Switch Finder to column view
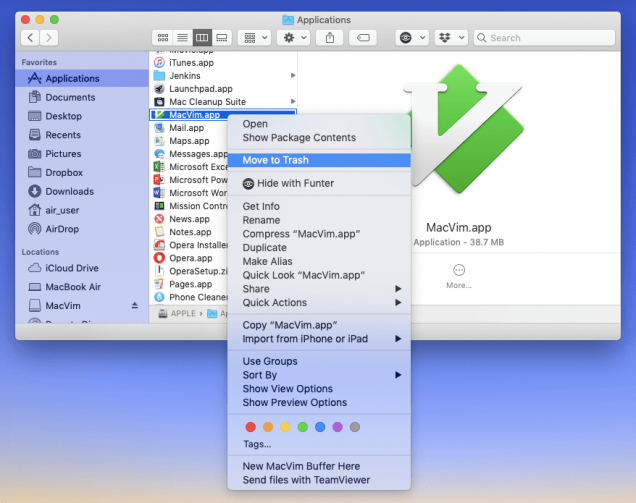 pos(202,38)
